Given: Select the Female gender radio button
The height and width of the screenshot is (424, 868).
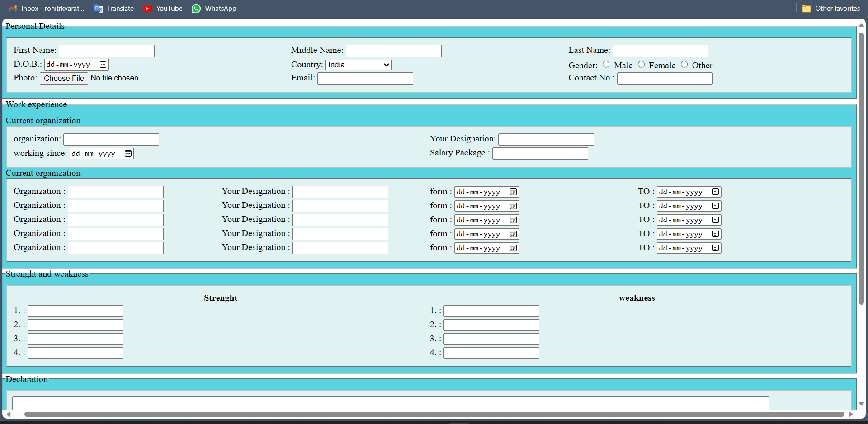Looking at the screenshot, I should click(x=642, y=65).
